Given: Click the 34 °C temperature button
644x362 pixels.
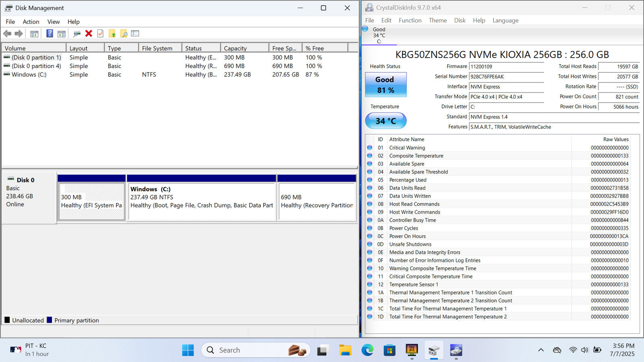Looking at the screenshot, I should coord(386,121).
